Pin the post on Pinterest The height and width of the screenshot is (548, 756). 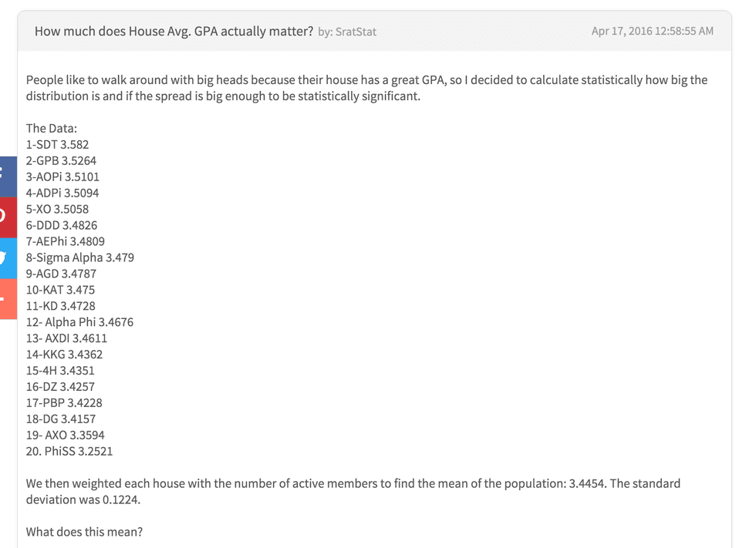pos(7,217)
